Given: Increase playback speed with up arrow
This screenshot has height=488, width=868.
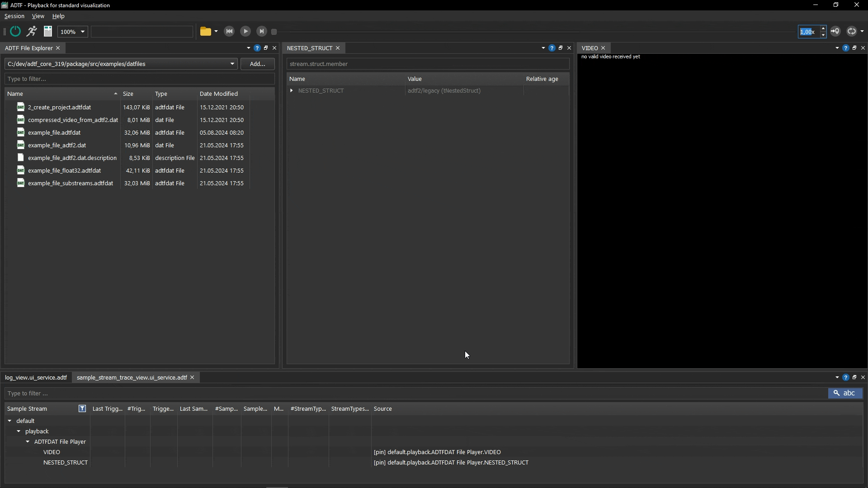Looking at the screenshot, I should click(823, 28).
